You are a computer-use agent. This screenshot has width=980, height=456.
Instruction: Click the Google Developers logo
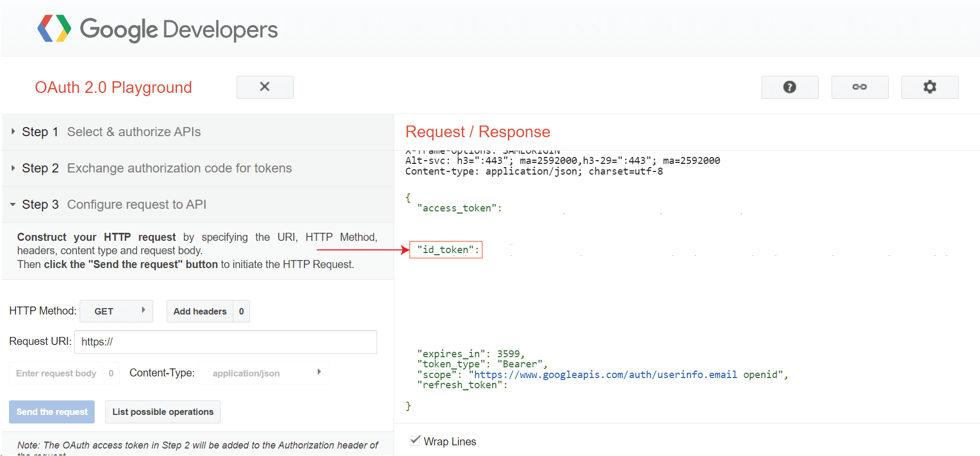(158, 29)
